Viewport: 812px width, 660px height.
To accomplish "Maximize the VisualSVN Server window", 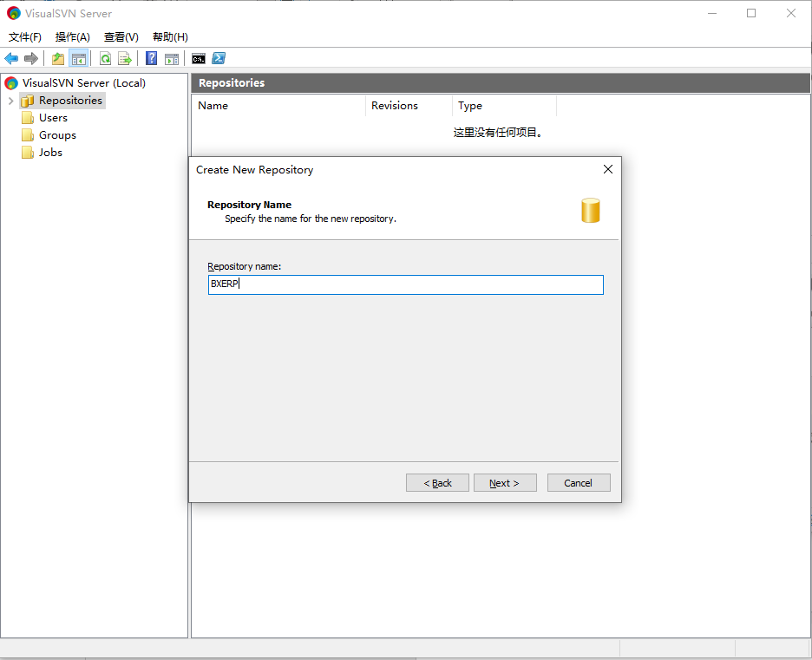I will tap(751, 14).
